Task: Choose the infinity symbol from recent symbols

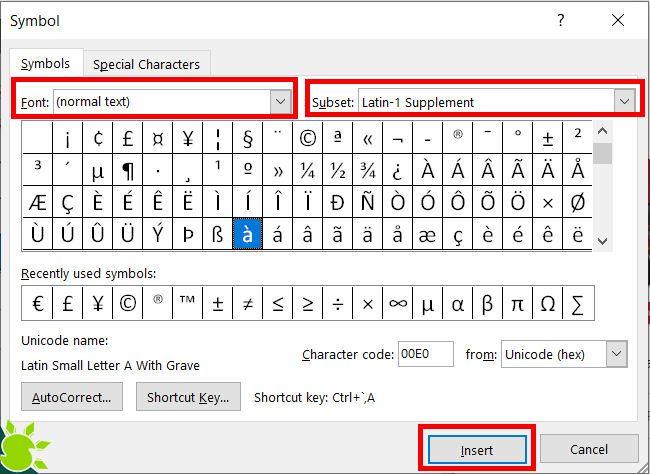Action: coord(397,303)
